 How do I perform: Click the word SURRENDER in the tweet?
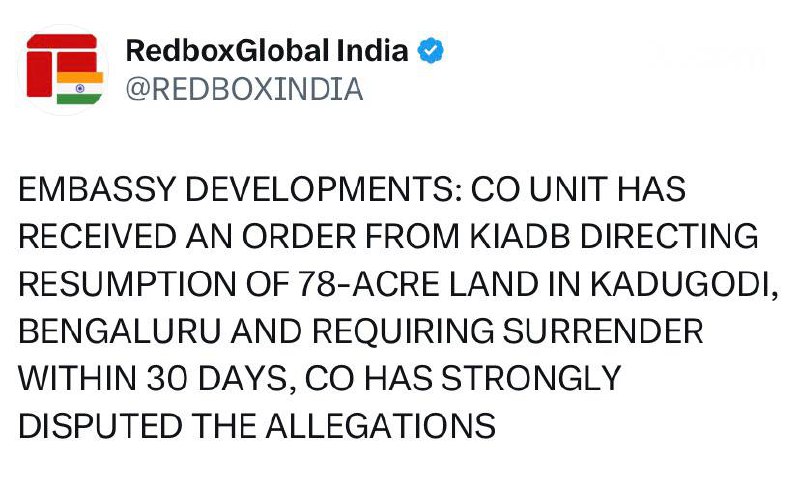pos(603,331)
